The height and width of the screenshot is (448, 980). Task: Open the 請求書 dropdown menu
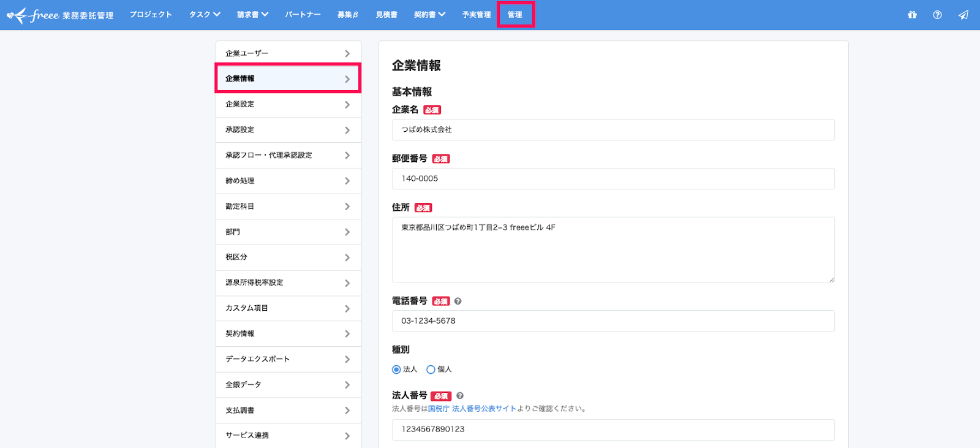pos(253,15)
